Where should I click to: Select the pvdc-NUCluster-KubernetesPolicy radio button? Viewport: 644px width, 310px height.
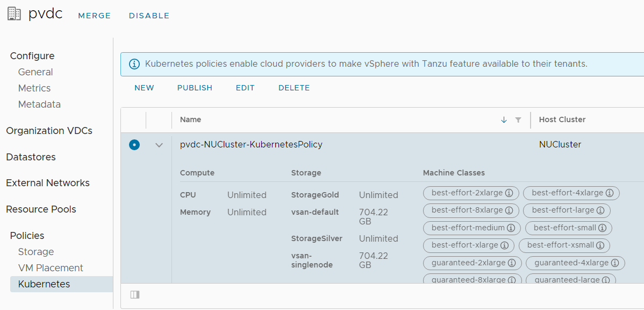[134, 145]
